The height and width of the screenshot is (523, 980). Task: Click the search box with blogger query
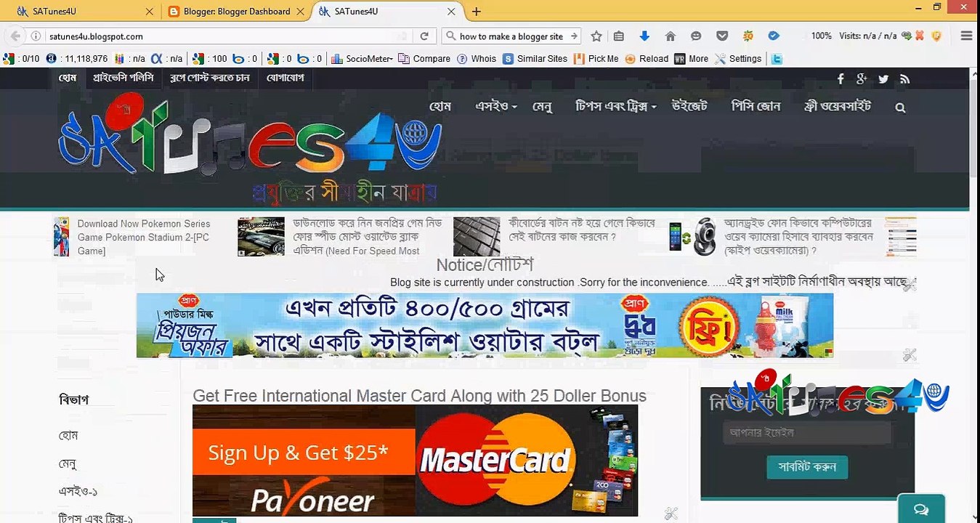click(x=511, y=36)
